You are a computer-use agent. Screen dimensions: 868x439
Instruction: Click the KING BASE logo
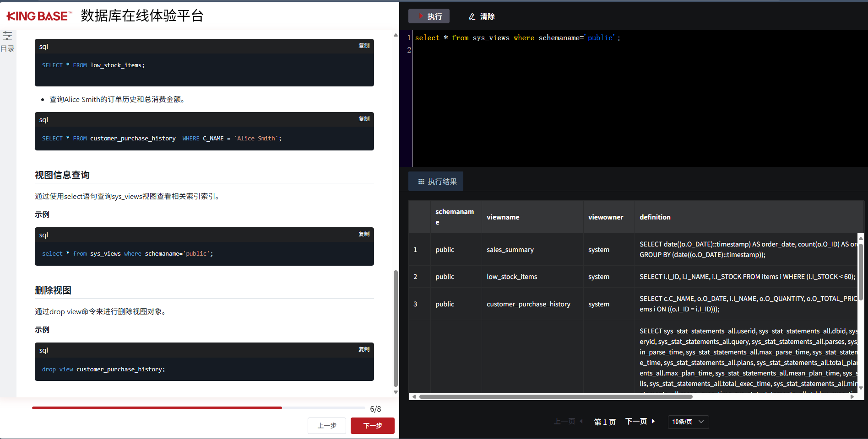pyautogui.click(x=39, y=16)
